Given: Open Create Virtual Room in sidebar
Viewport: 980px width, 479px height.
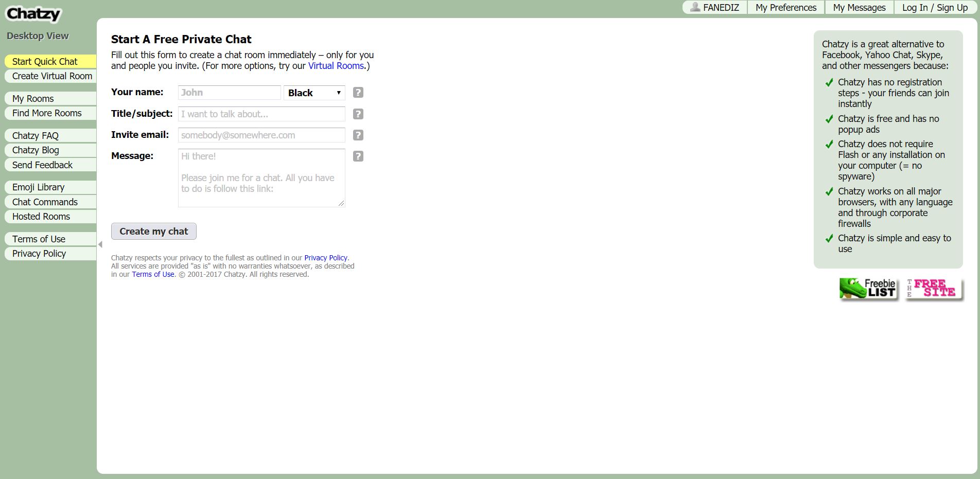Looking at the screenshot, I should coord(50,76).
